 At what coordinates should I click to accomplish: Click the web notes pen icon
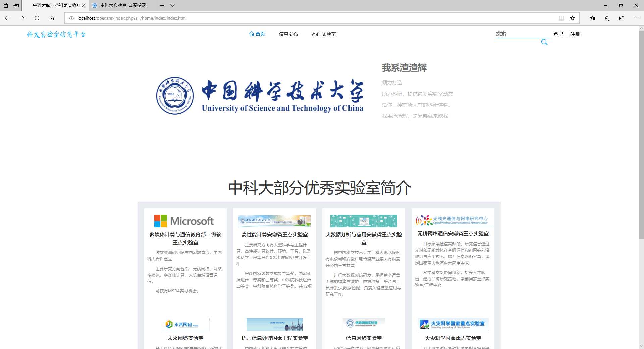pos(607,18)
